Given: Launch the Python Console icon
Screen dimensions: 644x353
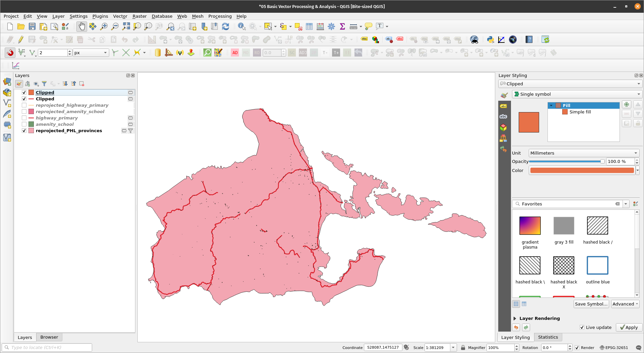Looking at the screenshot, I should [x=491, y=39].
